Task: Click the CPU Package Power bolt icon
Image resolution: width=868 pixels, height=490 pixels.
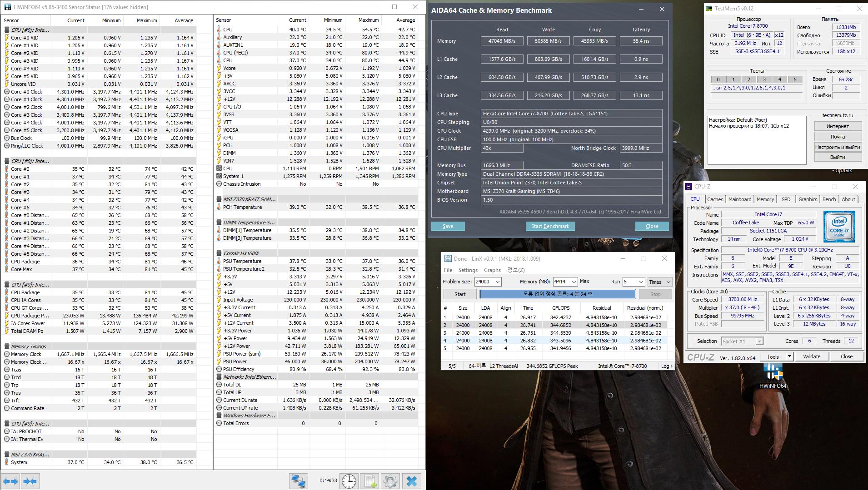Action: coord(7,316)
